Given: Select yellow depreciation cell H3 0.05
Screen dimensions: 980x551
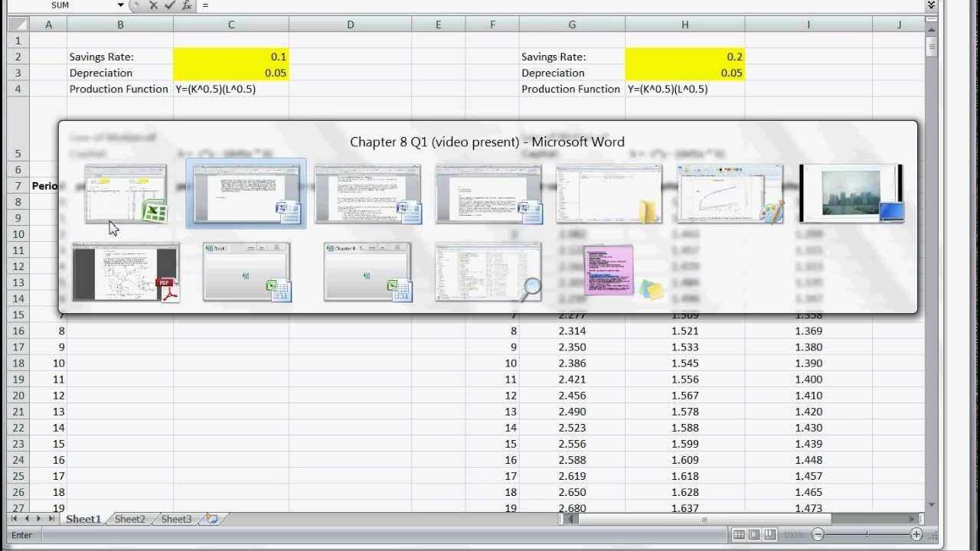Looking at the screenshot, I should coord(684,73).
